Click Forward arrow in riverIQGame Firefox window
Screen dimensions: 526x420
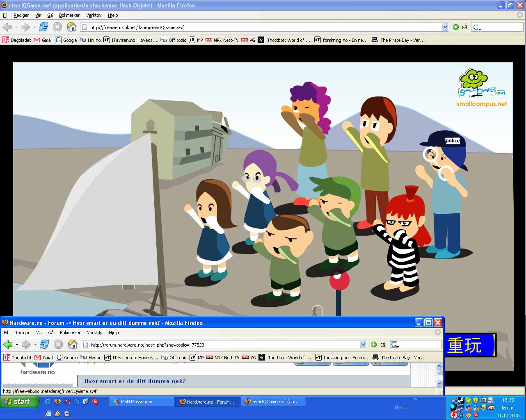tap(25, 27)
